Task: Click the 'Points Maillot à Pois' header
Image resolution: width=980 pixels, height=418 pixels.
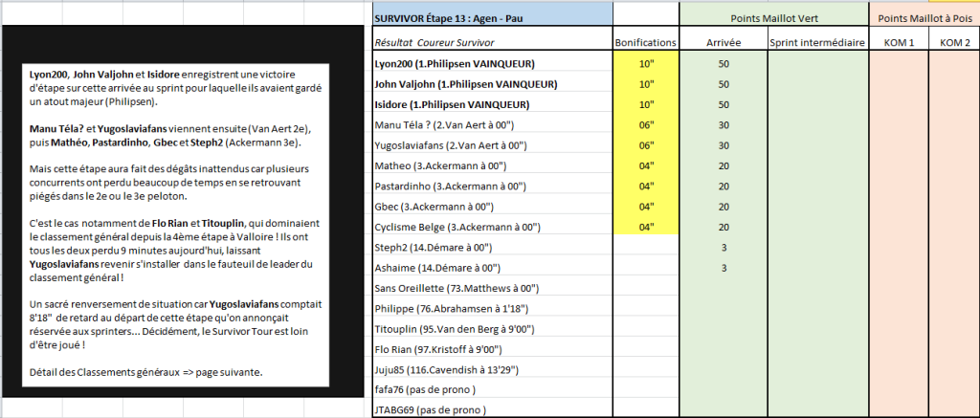Action: point(924,14)
